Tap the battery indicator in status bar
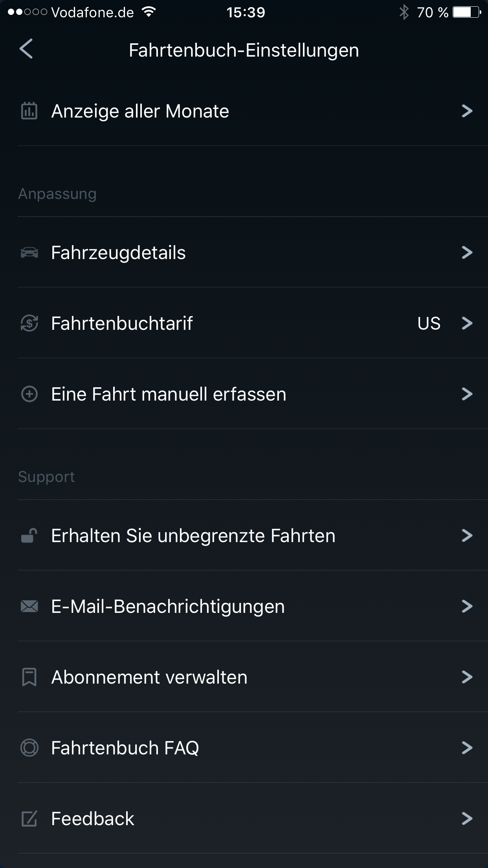488x868 pixels. click(x=466, y=13)
